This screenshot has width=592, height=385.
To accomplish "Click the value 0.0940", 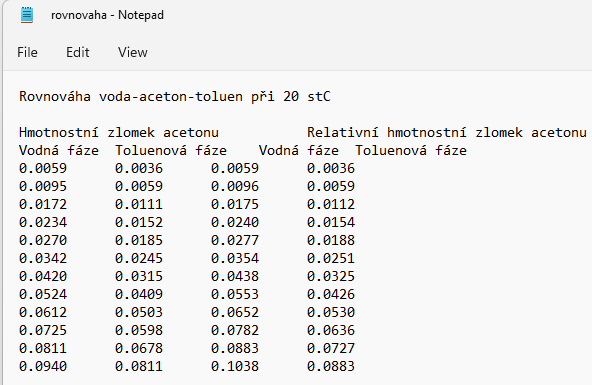I will [x=43, y=366].
